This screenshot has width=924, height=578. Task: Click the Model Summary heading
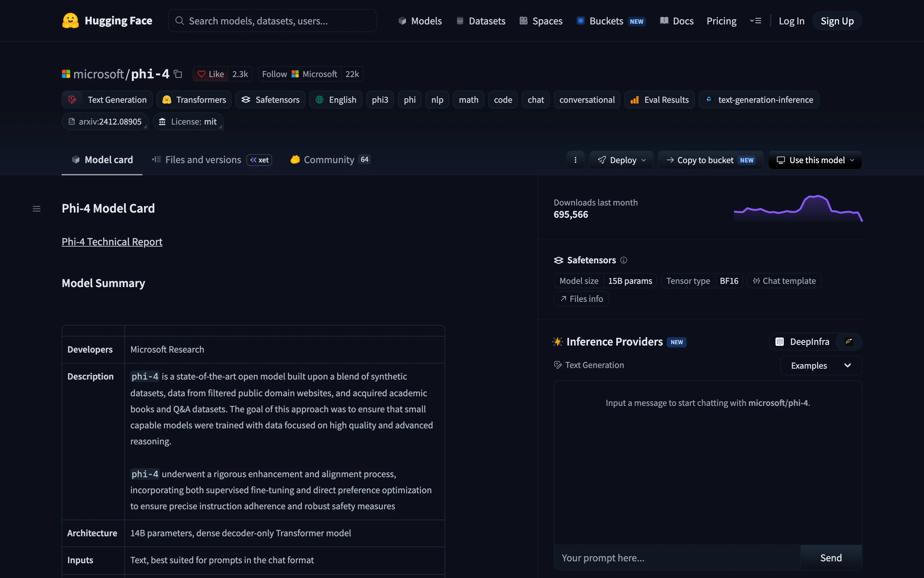point(104,283)
